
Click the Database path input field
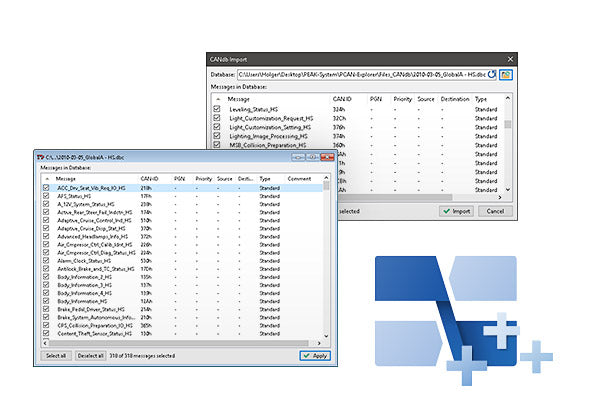pyautogui.click(x=362, y=75)
